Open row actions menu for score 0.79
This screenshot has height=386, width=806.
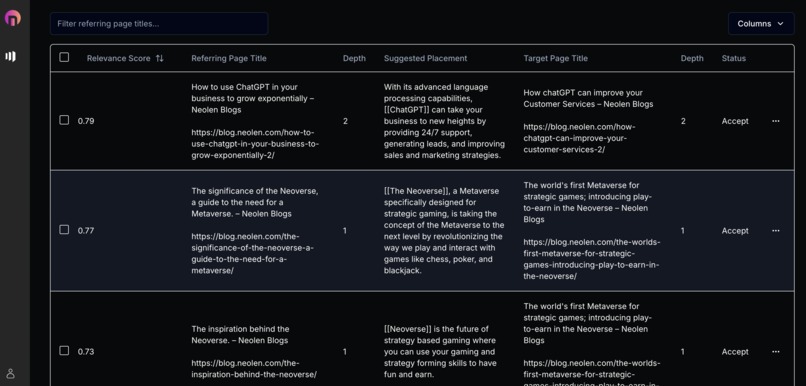776,121
